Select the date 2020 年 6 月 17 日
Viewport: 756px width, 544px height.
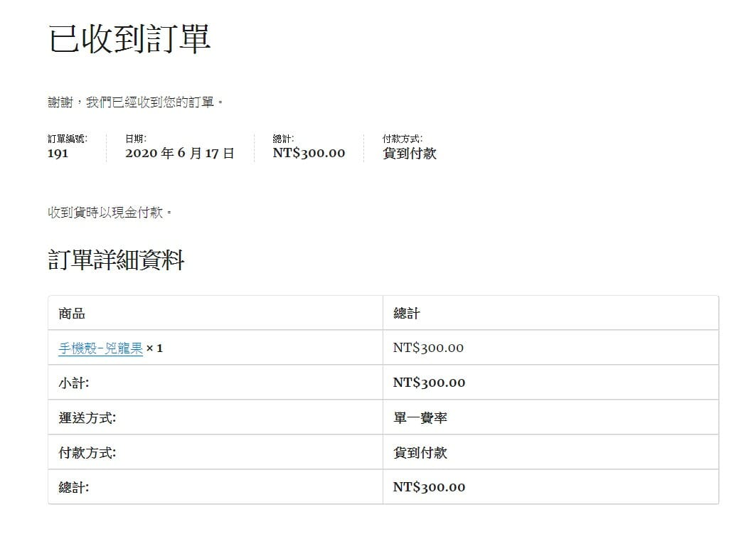(x=179, y=153)
